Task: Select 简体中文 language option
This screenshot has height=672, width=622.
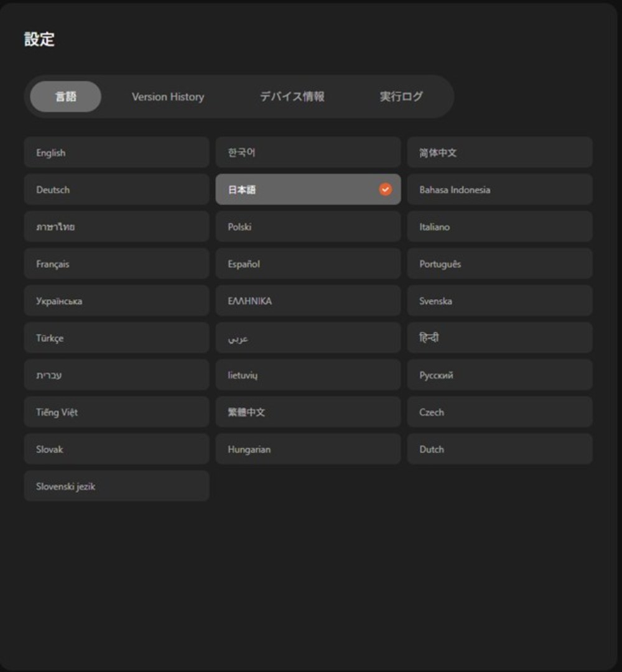Action: click(x=500, y=152)
